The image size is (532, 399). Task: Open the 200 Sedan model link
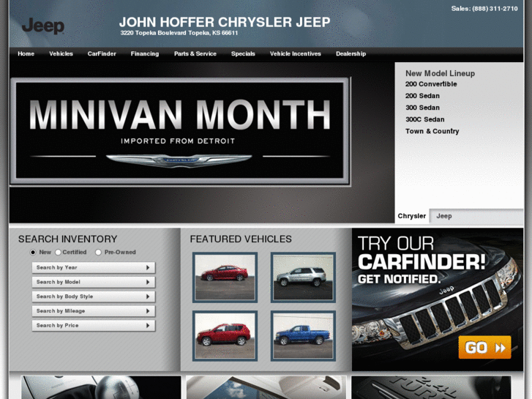click(422, 96)
